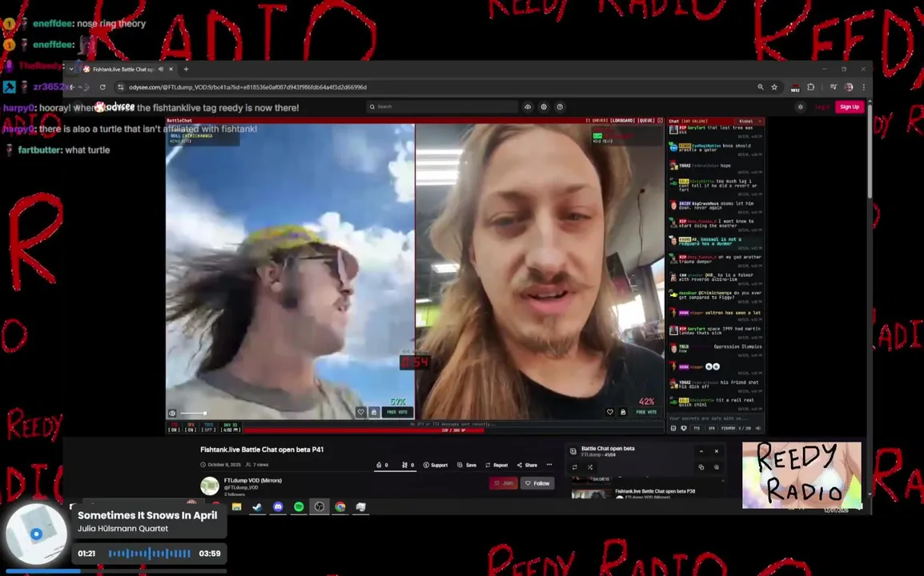Click the Odysee logo in the page header

tap(115, 106)
